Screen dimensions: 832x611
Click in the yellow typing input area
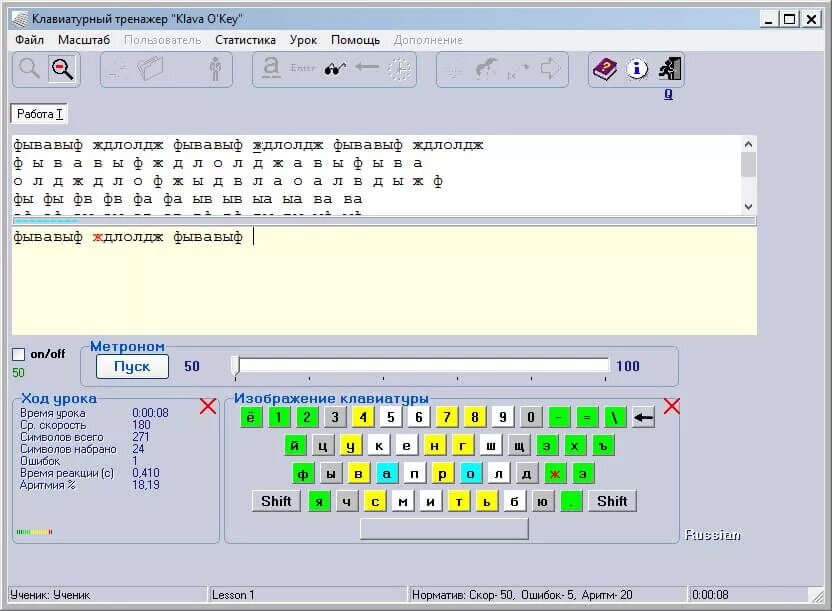click(x=384, y=281)
